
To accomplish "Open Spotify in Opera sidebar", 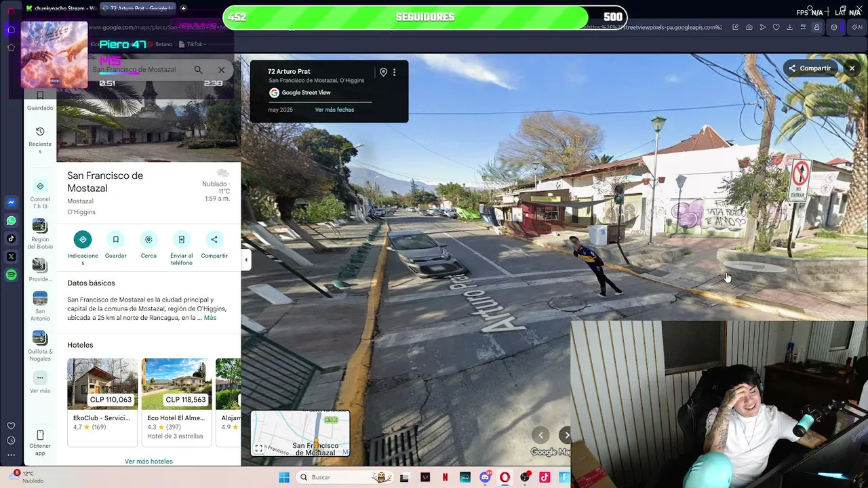I will pyautogui.click(x=11, y=274).
